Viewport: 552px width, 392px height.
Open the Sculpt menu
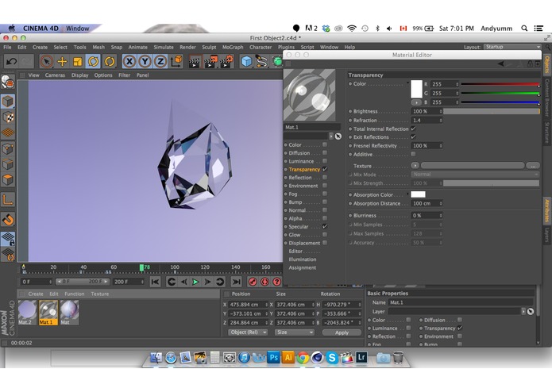pyautogui.click(x=209, y=47)
